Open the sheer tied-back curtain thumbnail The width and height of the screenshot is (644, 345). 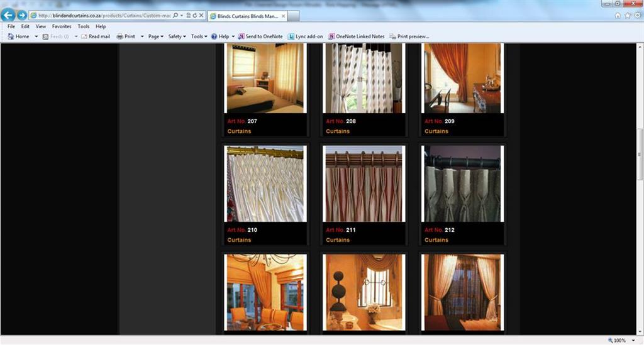[462, 292]
